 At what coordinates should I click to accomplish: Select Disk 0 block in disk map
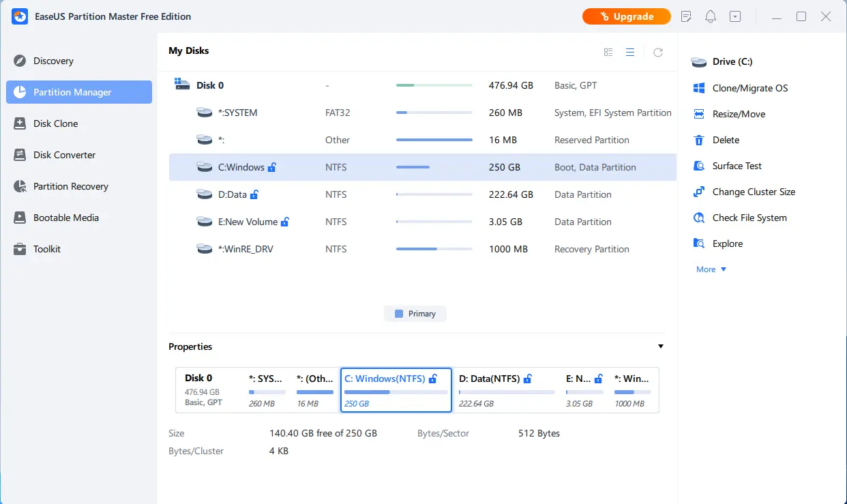(210, 390)
